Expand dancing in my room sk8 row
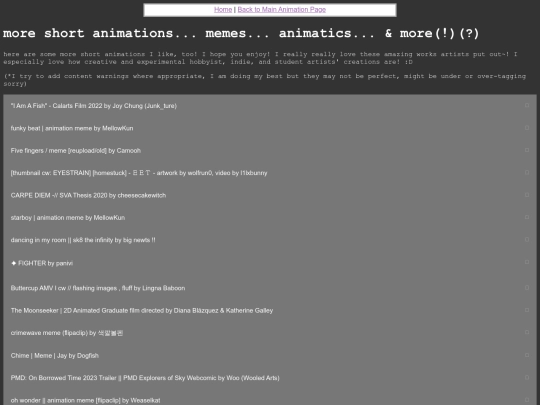This screenshot has height=405, width=540. [270, 240]
